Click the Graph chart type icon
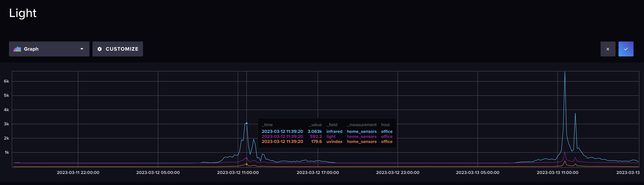 tap(17, 49)
